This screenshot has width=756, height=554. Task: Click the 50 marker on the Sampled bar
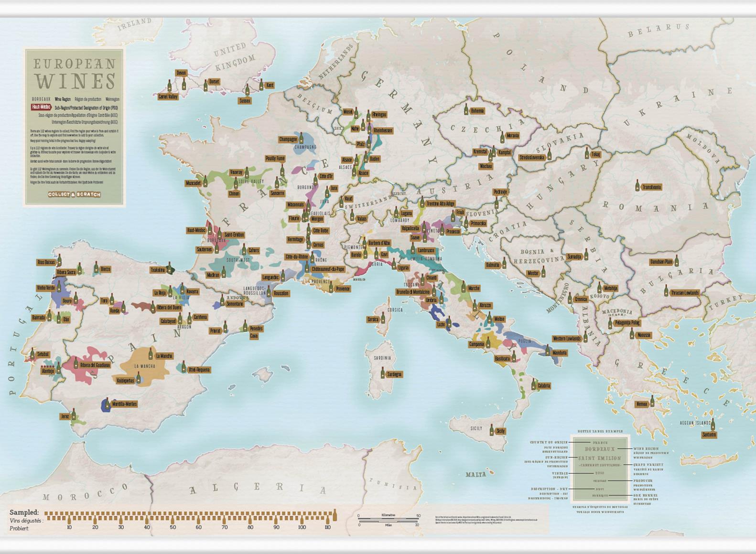tap(173, 527)
